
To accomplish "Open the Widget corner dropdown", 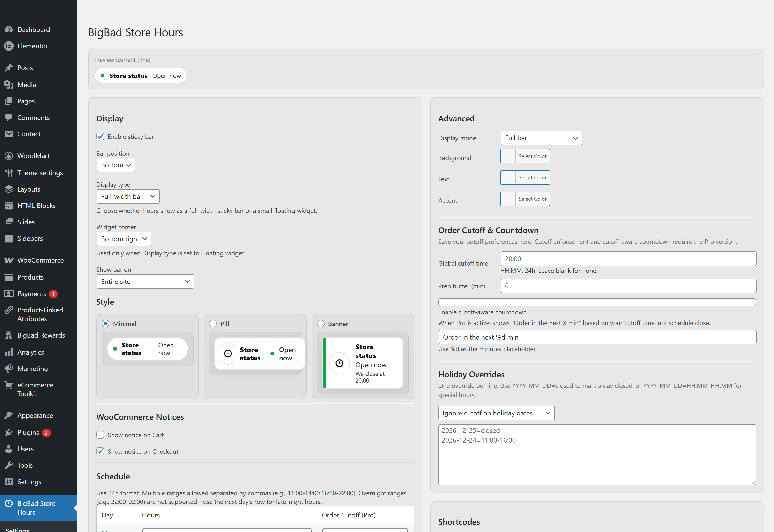I will tap(124, 239).
